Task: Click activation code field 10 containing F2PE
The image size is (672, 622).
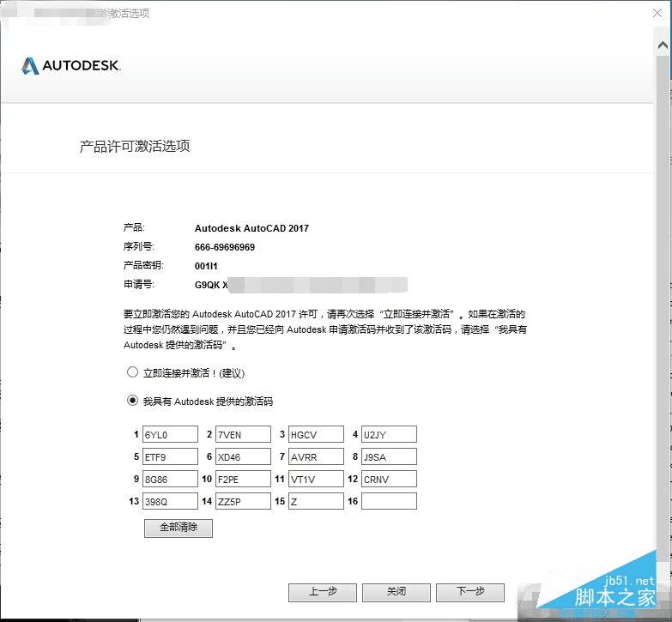Action: click(x=243, y=479)
